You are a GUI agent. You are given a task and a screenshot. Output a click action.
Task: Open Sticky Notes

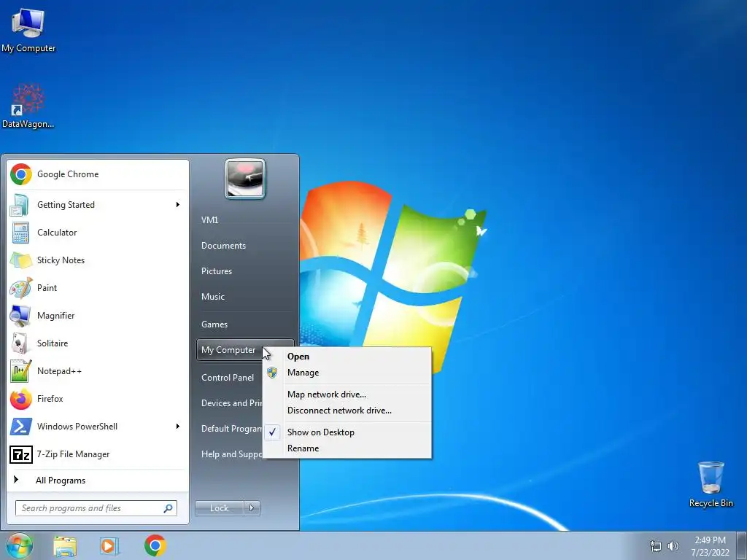[97, 260]
